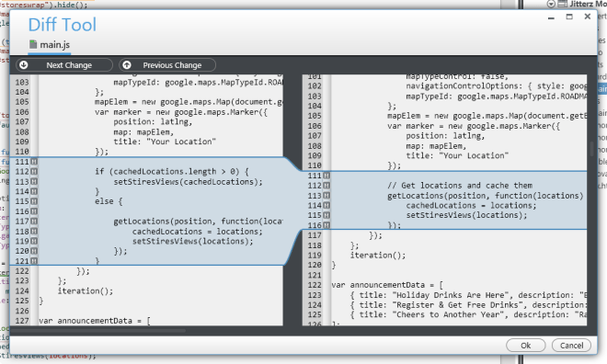Click 'map: mapElem,' on right line 108

click(x=436, y=146)
